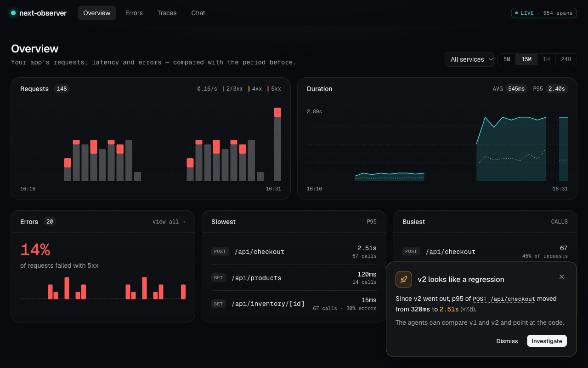
Task: Open the Errors tab
Action: click(134, 13)
